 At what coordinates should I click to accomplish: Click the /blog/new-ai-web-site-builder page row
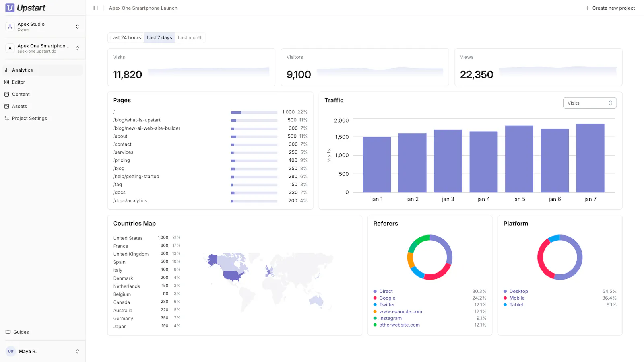click(x=210, y=128)
